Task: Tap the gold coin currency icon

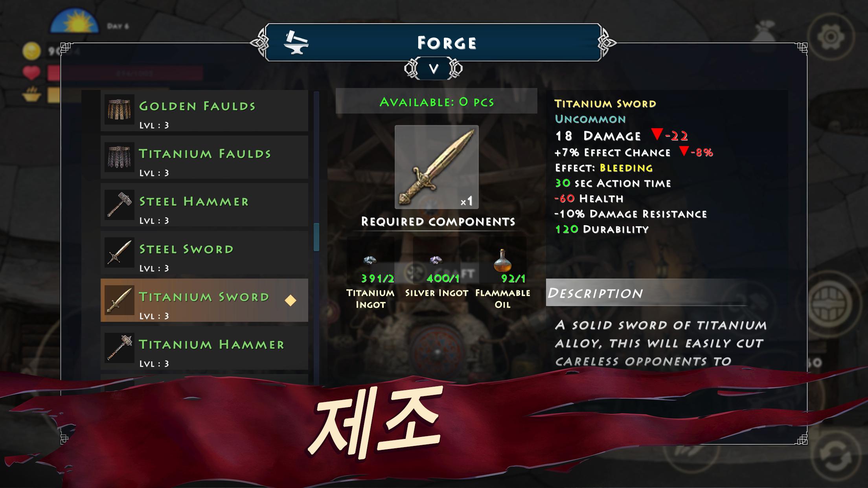Action: coord(31,51)
